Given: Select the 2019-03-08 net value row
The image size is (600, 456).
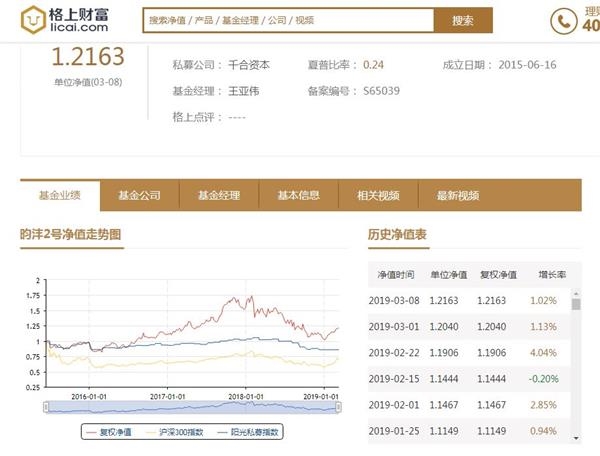Looking at the screenshot, I should tap(470, 300).
